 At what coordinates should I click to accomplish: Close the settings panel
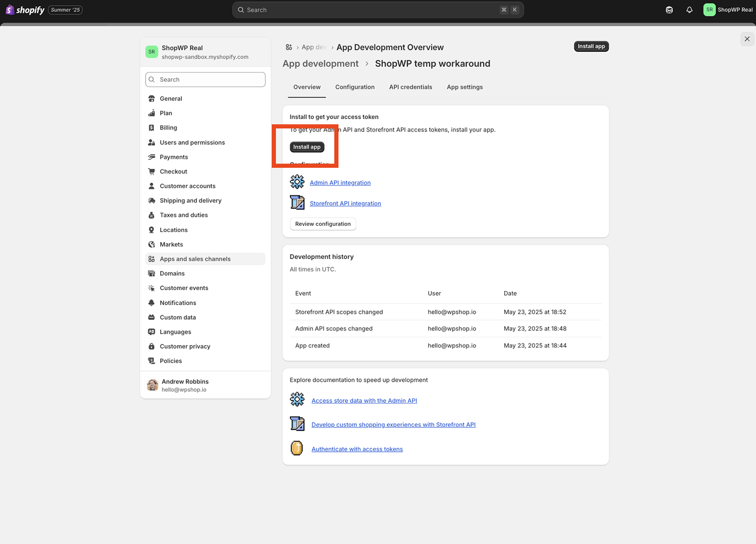[747, 39]
